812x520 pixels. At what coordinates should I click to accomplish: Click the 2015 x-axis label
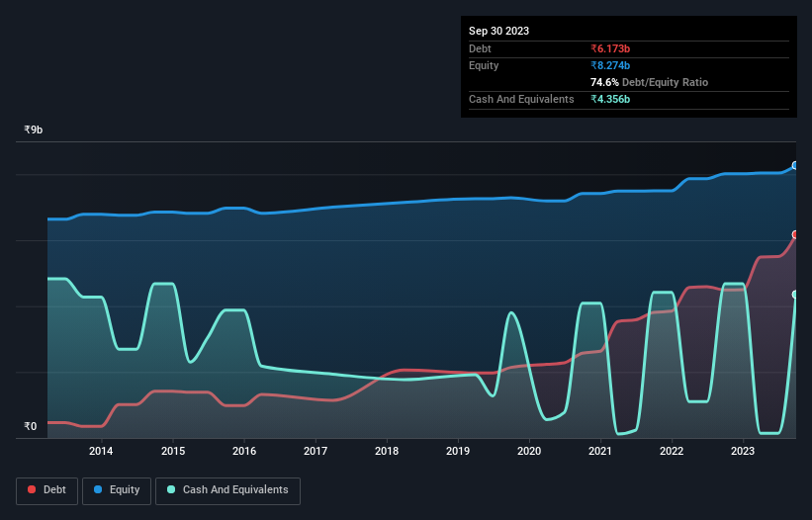(x=173, y=451)
